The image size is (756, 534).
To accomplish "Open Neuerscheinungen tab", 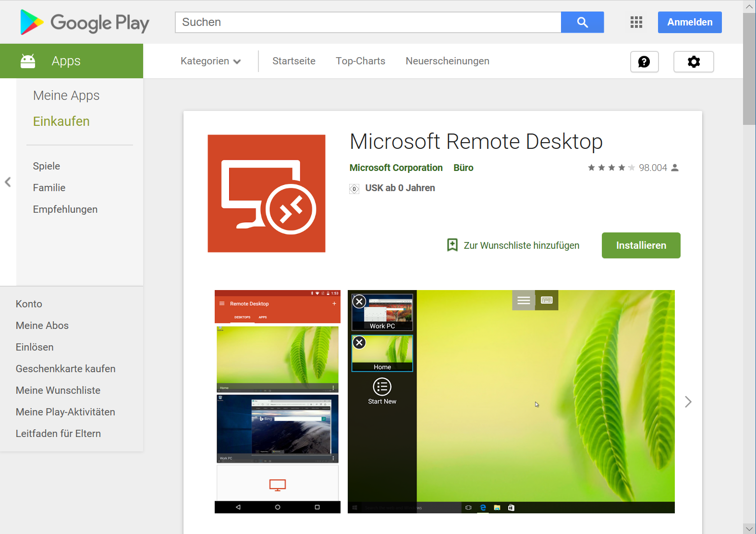I will click(x=448, y=61).
